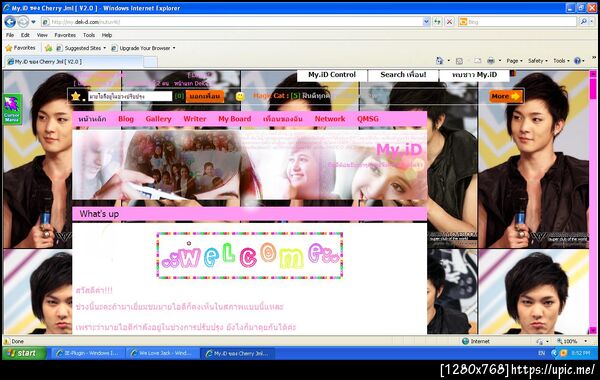Click the pink scrollbar up arrow

593,74
